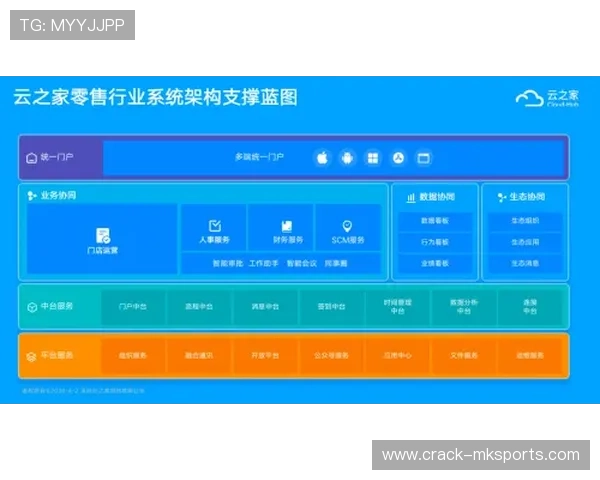Click the 门户中台 tile
The width and height of the screenshot is (600, 480).
[x=133, y=307]
